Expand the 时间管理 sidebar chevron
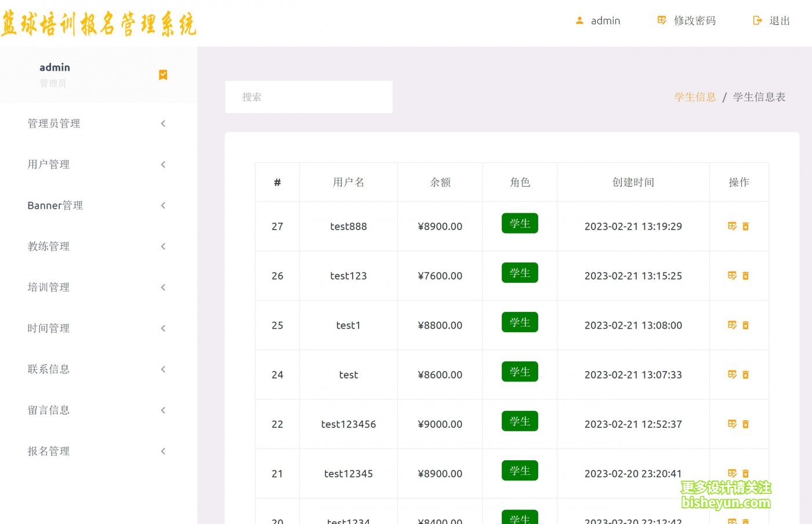 click(163, 328)
